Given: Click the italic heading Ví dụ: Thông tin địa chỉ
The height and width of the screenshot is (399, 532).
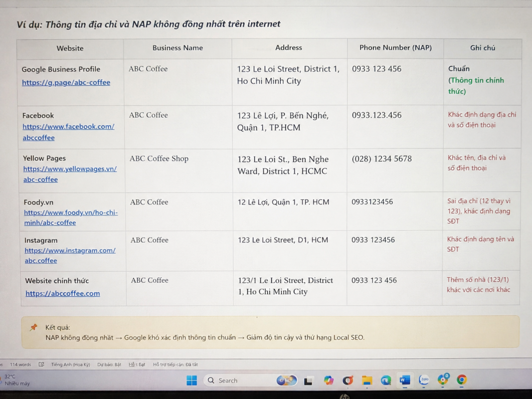Looking at the screenshot, I should click(149, 24).
